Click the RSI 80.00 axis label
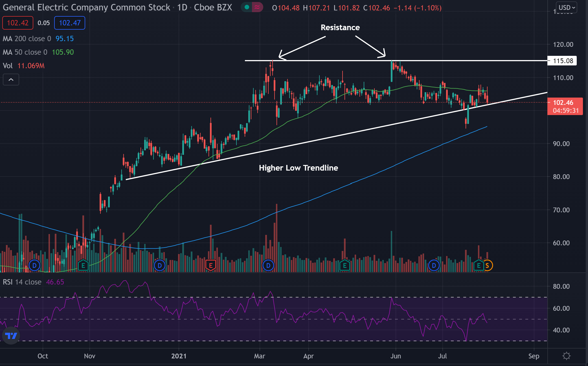 pos(561,286)
